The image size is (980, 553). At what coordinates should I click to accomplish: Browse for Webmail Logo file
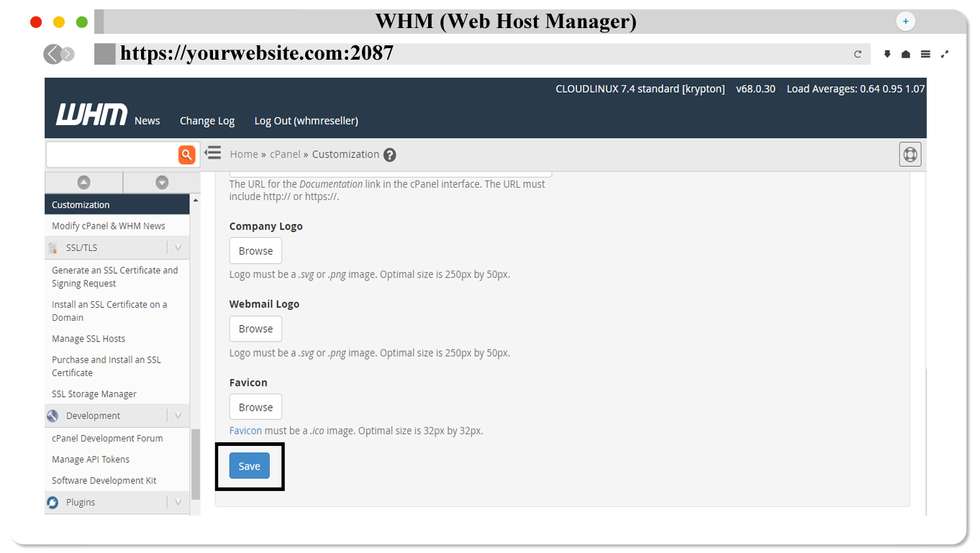click(x=255, y=329)
